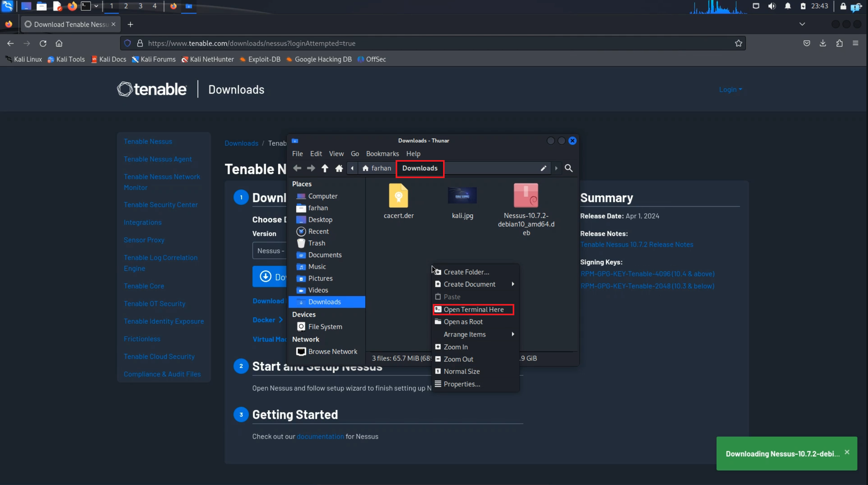Dismiss the green downloading notification
Viewport: 868px width, 485px height.
click(x=847, y=452)
